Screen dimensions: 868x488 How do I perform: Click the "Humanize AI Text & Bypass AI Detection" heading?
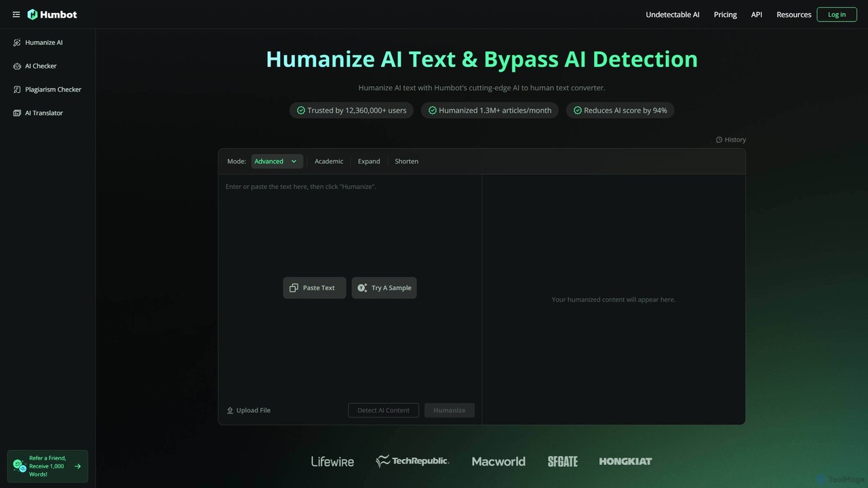pyautogui.click(x=481, y=59)
